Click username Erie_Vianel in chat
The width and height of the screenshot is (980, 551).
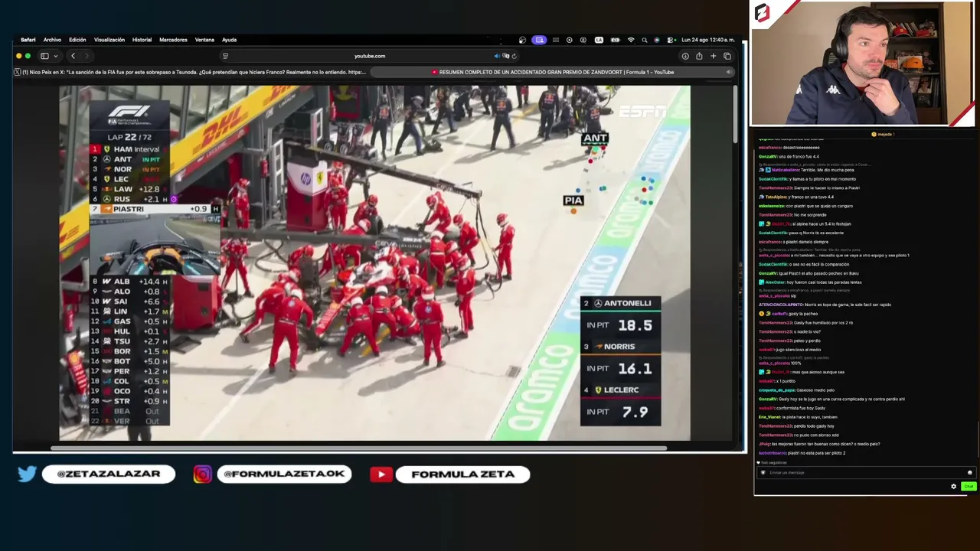pos(769,417)
